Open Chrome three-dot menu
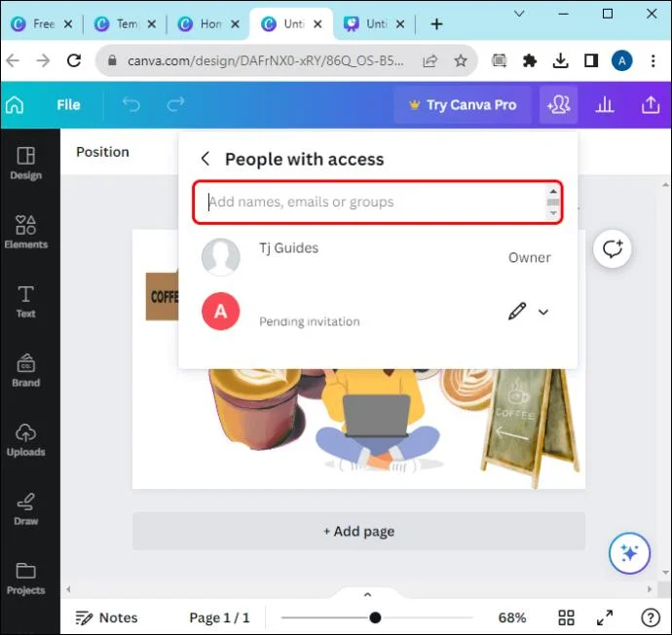 coord(653,60)
